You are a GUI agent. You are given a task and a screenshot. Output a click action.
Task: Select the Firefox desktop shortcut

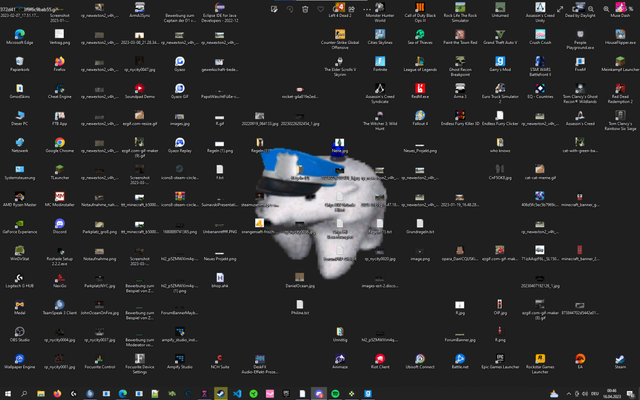pos(60,64)
